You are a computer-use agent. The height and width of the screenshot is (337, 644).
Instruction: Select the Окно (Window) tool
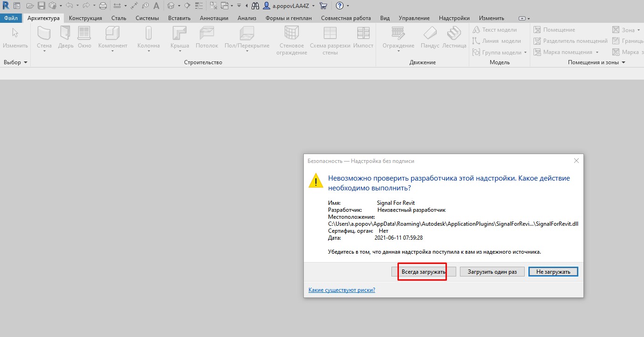tap(84, 37)
